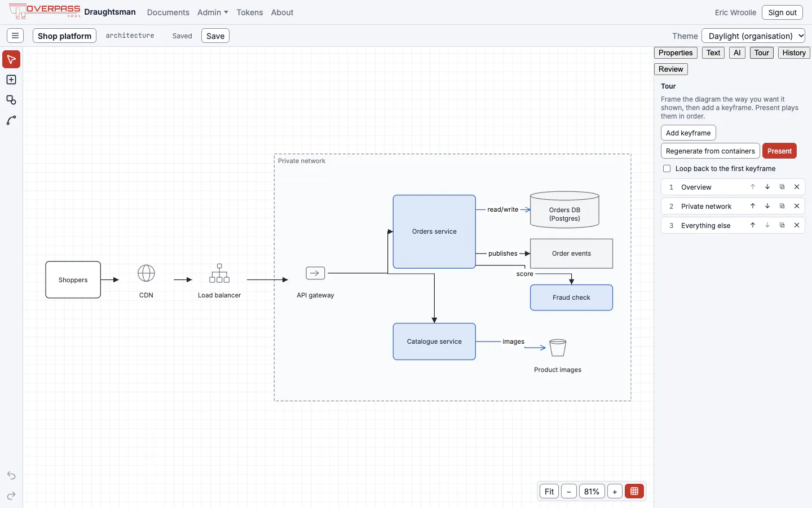Remove the Private network keyframe

(x=797, y=206)
